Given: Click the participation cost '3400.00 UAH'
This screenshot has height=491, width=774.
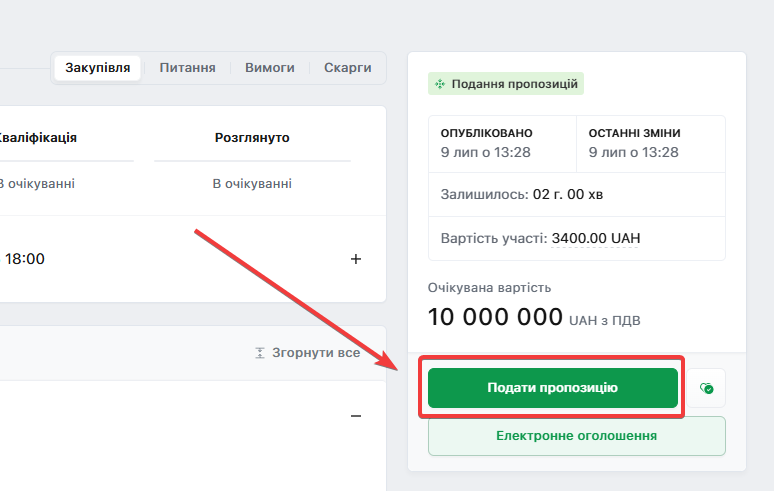Looking at the screenshot, I should click(595, 239).
